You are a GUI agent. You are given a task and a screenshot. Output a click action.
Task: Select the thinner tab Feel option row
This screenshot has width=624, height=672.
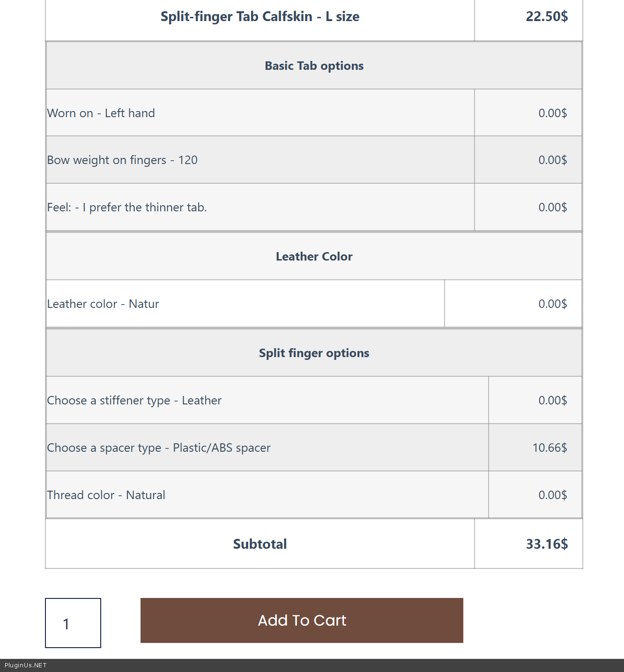coord(127,208)
